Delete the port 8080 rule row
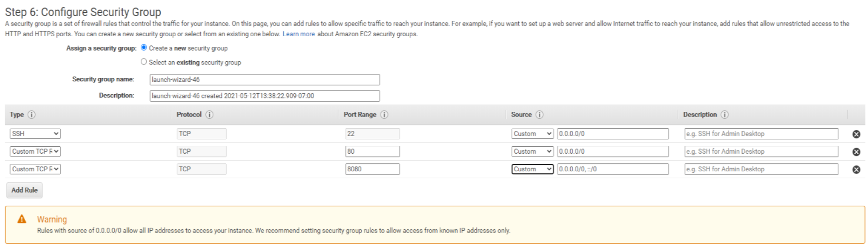This screenshot has height=247, width=868. [x=856, y=169]
